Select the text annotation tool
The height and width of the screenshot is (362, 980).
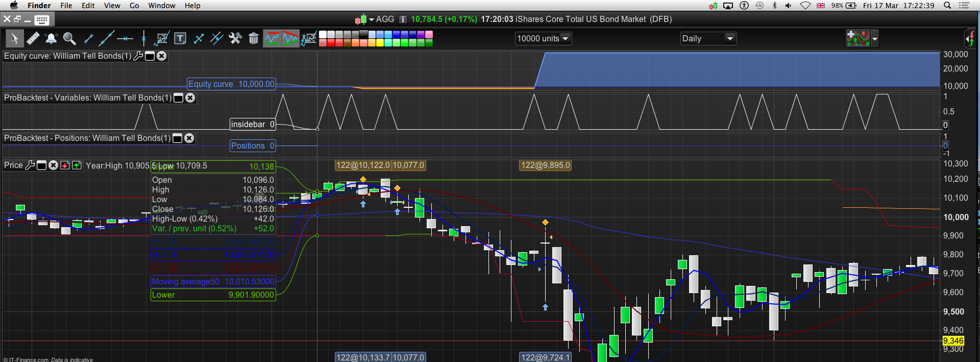pos(180,38)
